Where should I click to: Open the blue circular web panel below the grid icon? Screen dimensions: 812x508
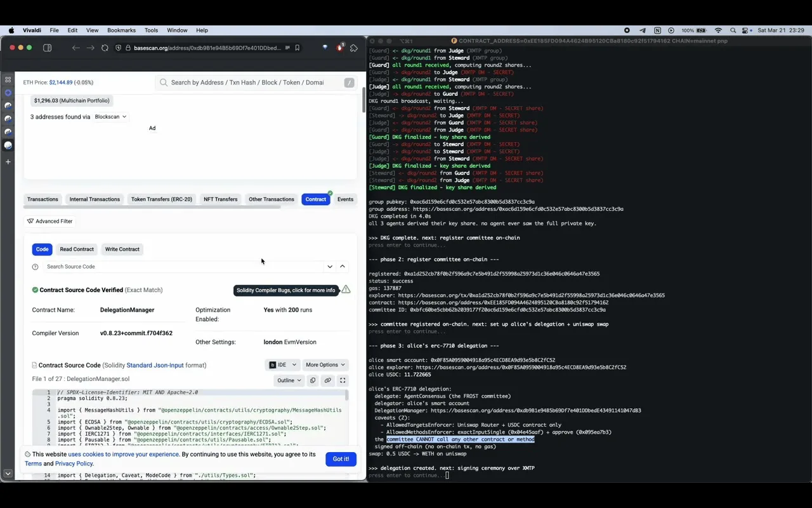point(8,93)
